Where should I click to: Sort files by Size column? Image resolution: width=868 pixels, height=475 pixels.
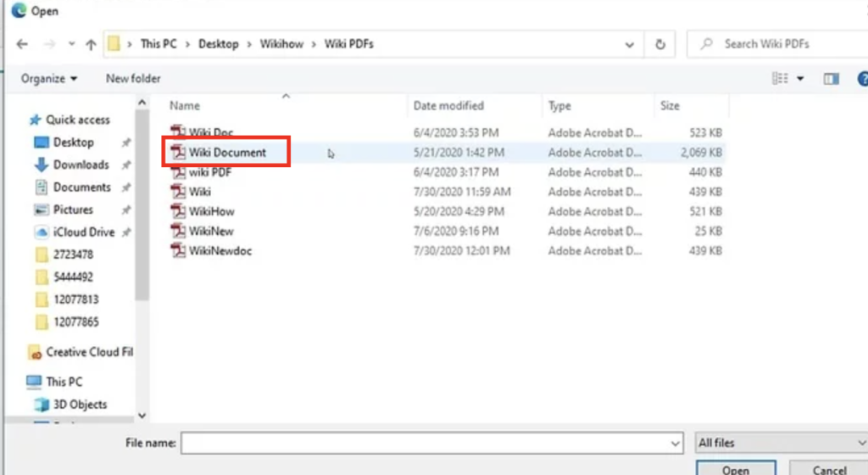(670, 106)
